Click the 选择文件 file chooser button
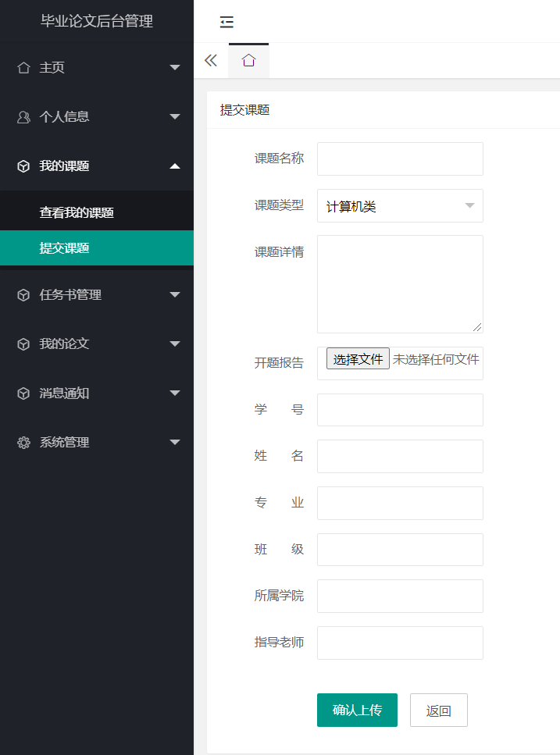 (358, 358)
